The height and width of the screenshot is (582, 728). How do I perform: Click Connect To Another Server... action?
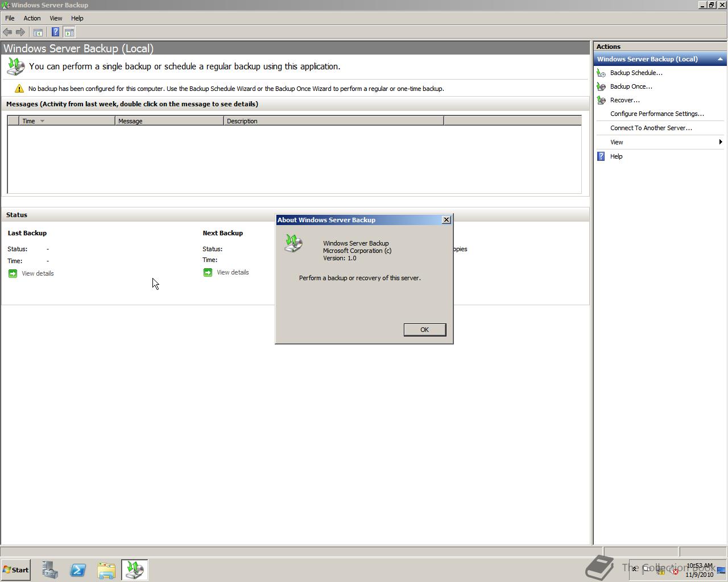pos(651,128)
